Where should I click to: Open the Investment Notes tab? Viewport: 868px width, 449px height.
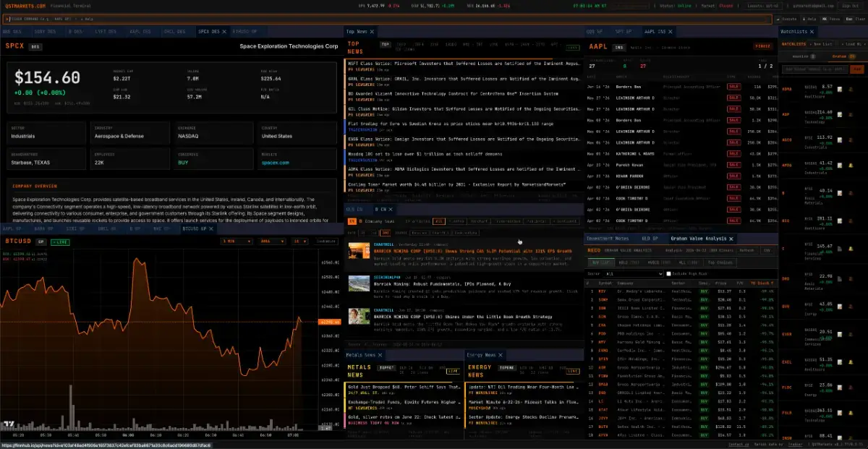click(608, 239)
